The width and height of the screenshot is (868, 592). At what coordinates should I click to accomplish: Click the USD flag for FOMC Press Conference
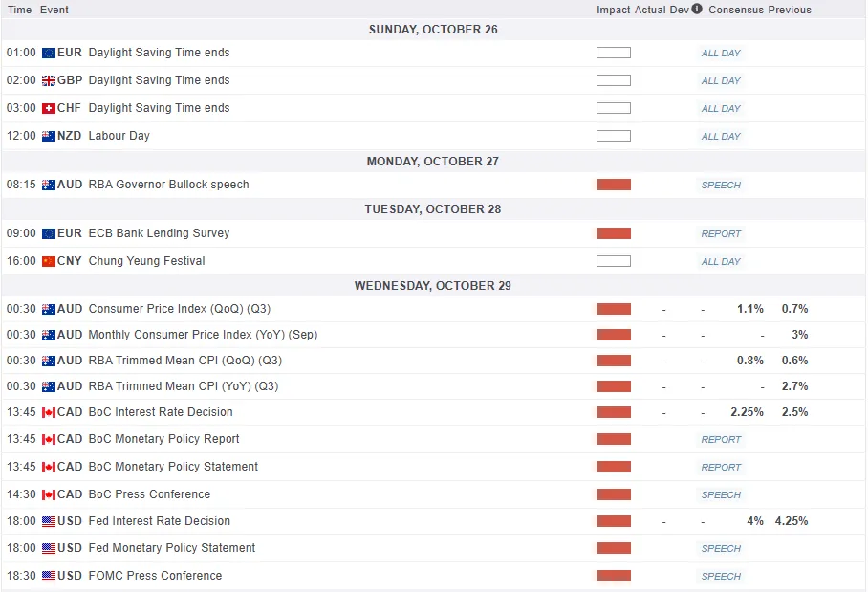(x=49, y=576)
